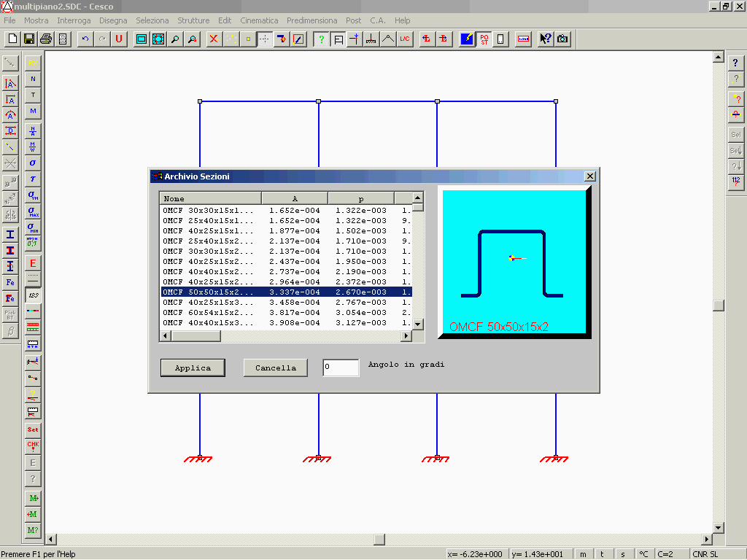Click the Print toolbar icon
Viewport: 747px width, 560px height.
click(x=46, y=39)
